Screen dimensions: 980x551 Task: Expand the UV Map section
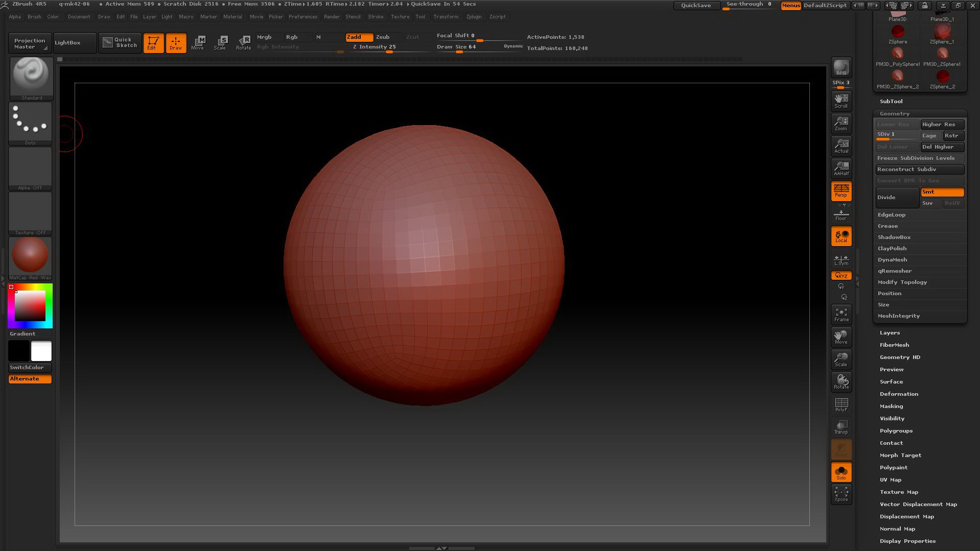[x=891, y=480]
